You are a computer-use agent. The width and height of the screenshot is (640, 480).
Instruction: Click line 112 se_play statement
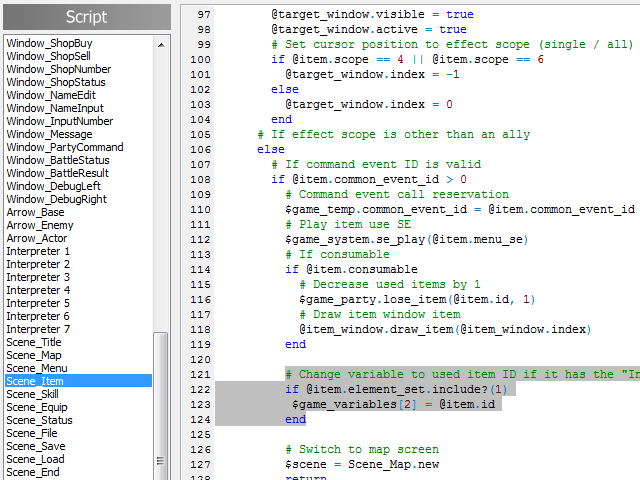click(x=407, y=240)
